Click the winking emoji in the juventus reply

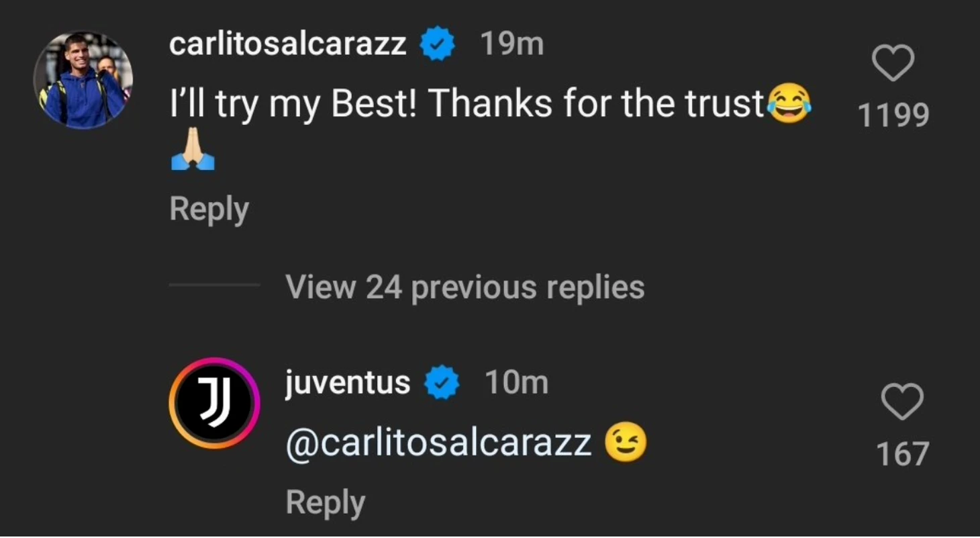(626, 443)
